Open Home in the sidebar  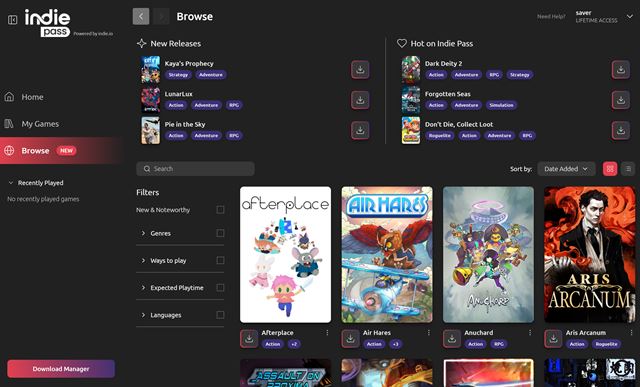(x=61, y=97)
